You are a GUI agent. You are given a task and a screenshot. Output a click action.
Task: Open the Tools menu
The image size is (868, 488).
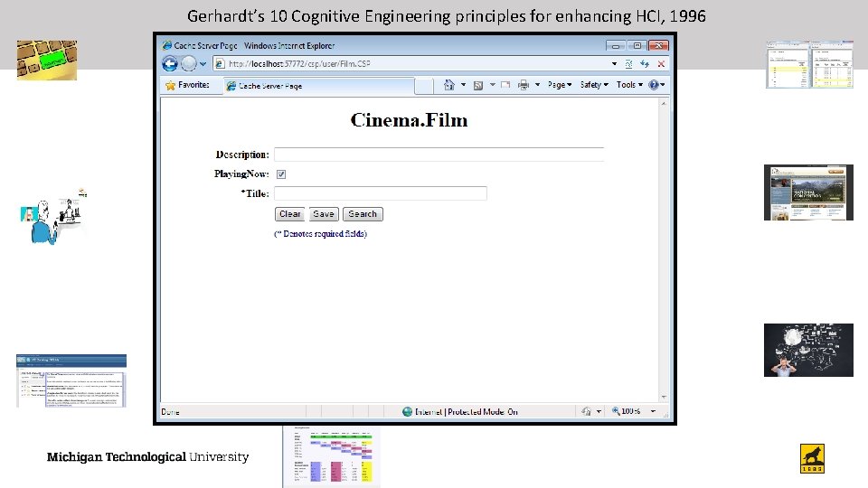(x=629, y=85)
